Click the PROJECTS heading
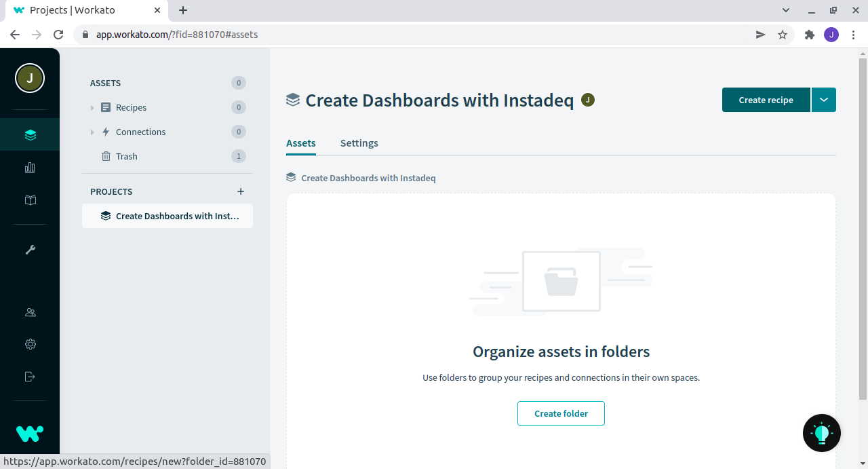 point(111,191)
